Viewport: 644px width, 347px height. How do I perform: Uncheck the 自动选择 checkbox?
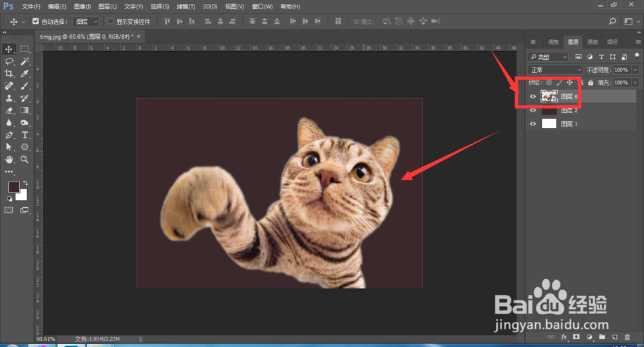pos(35,21)
